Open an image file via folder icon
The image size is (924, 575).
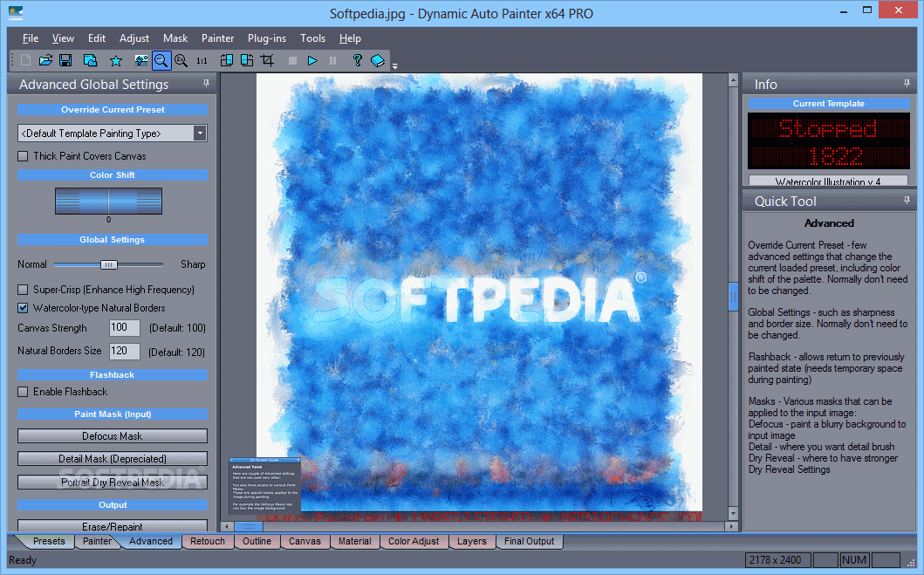45,60
